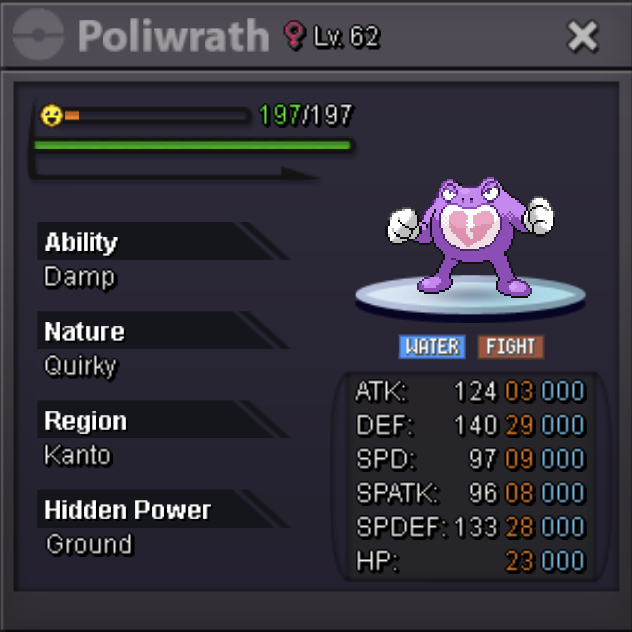
Task: Click the happiness smiley face icon
Action: (x=52, y=116)
